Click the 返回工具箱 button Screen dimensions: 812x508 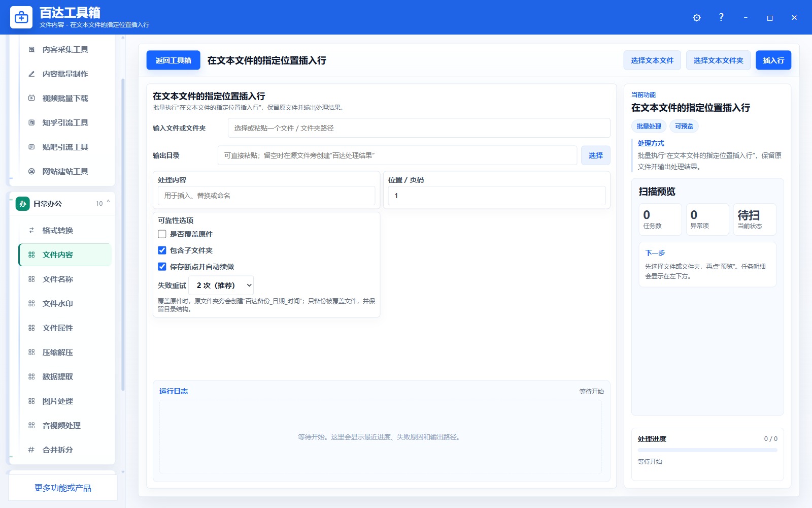[174, 60]
